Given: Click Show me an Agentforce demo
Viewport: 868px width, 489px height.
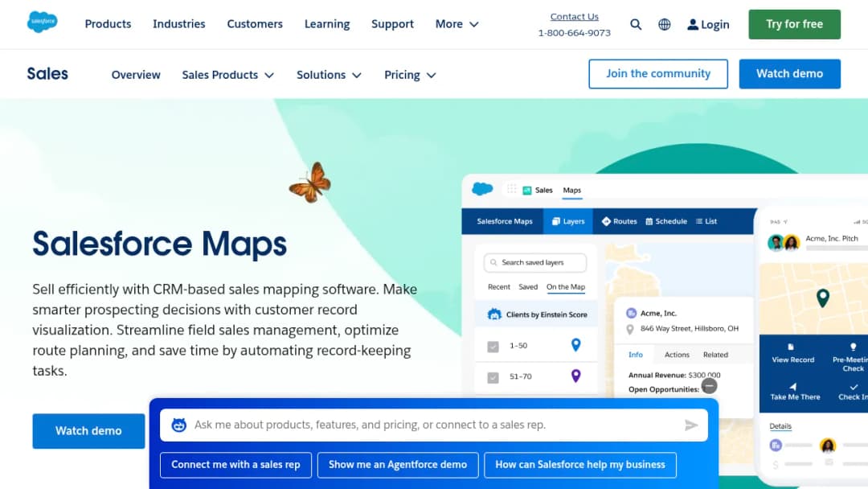Looking at the screenshot, I should pos(398,465).
